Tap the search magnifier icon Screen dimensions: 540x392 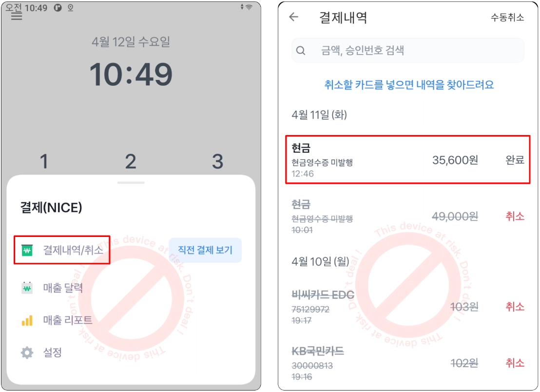click(x=301, y=51)
